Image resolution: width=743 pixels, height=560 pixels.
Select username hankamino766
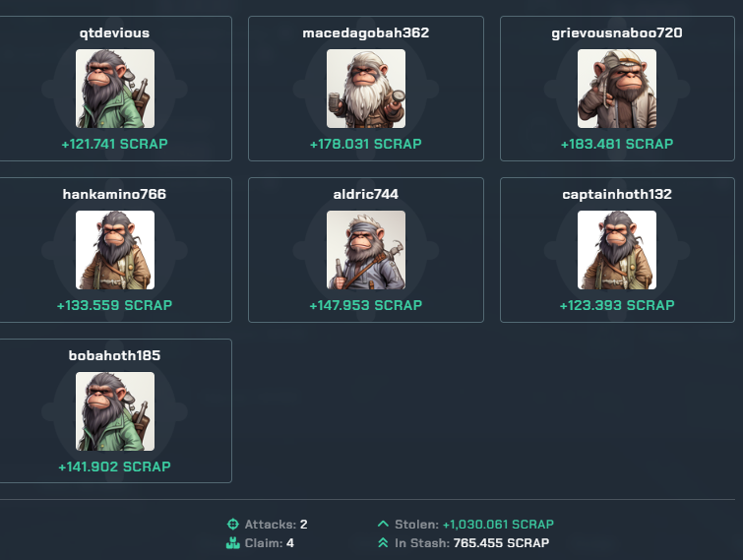[115, 194]
